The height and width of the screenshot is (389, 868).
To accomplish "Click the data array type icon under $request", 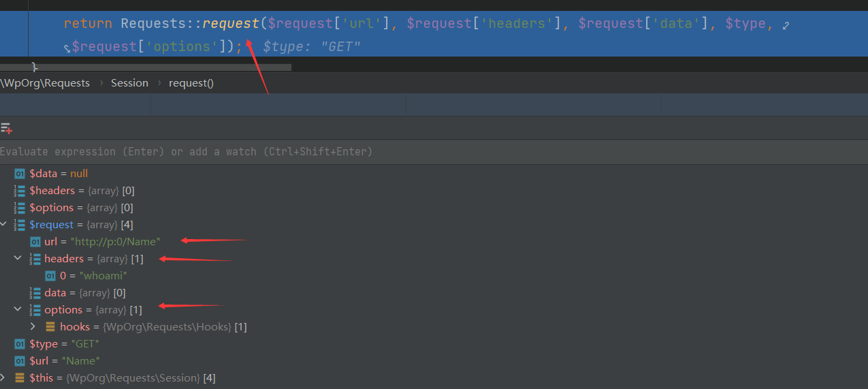I will pyautogui.click(x=35, y=293).
